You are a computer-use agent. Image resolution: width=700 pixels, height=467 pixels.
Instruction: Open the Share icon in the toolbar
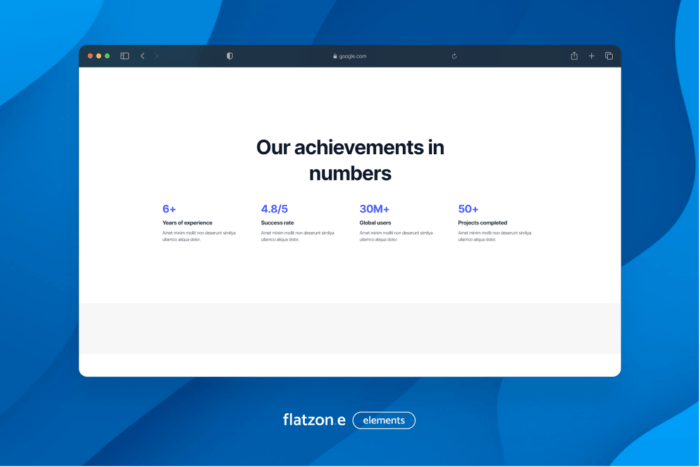pos(574,56)
